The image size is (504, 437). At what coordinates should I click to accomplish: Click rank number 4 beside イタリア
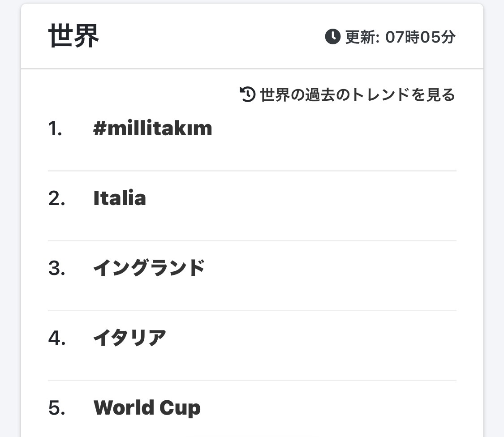point(56,338)
